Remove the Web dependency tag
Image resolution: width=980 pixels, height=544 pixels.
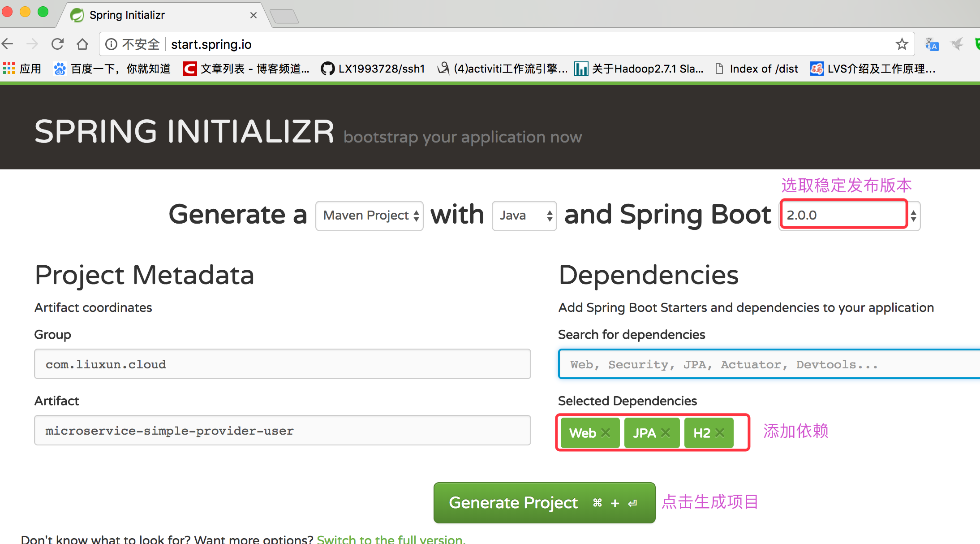pos(606,432)
